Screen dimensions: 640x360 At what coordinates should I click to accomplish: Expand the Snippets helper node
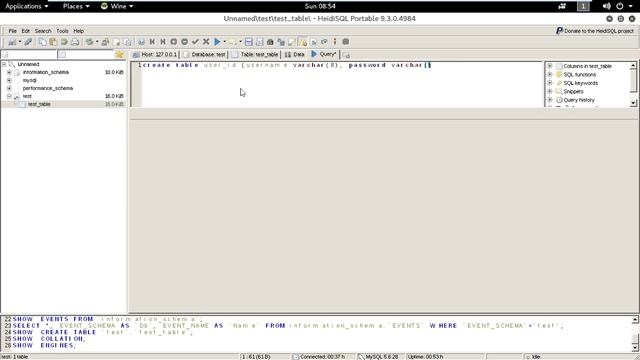[550, 91]
